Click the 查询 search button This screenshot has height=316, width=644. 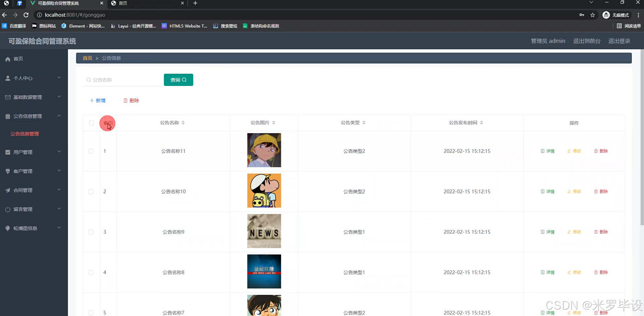178,80
